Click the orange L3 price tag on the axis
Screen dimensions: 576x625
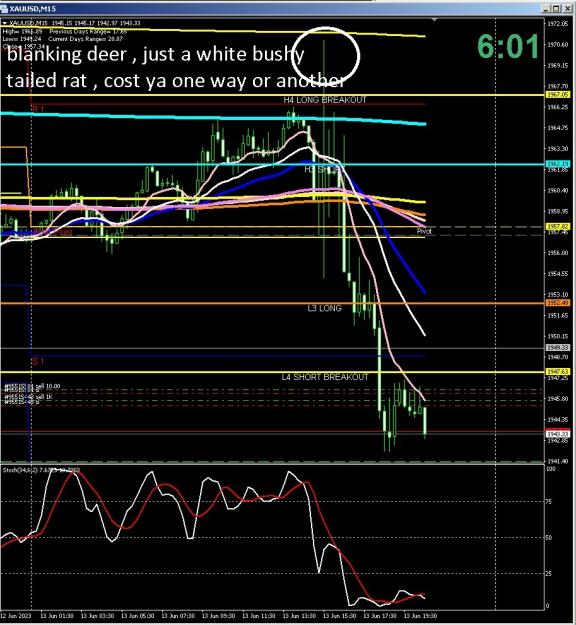(x=558, y=303)
